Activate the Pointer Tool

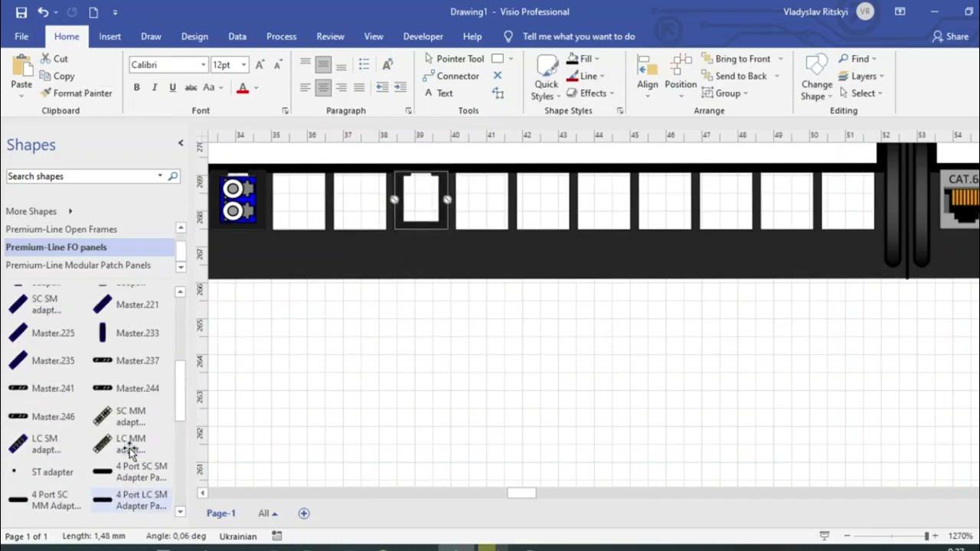tap(454, 59)
